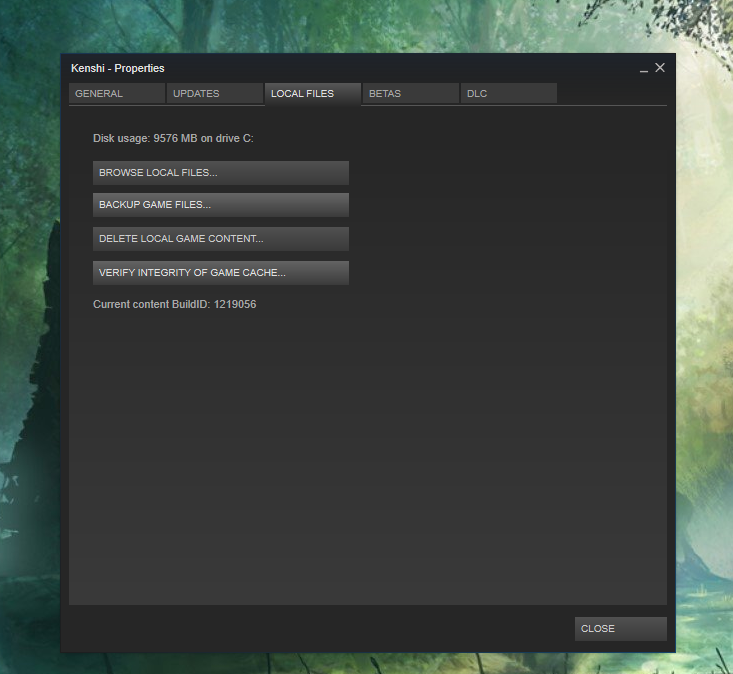Select the Local Files tab
This screenshot has width=733, height=674.
[x=313, y=93]
